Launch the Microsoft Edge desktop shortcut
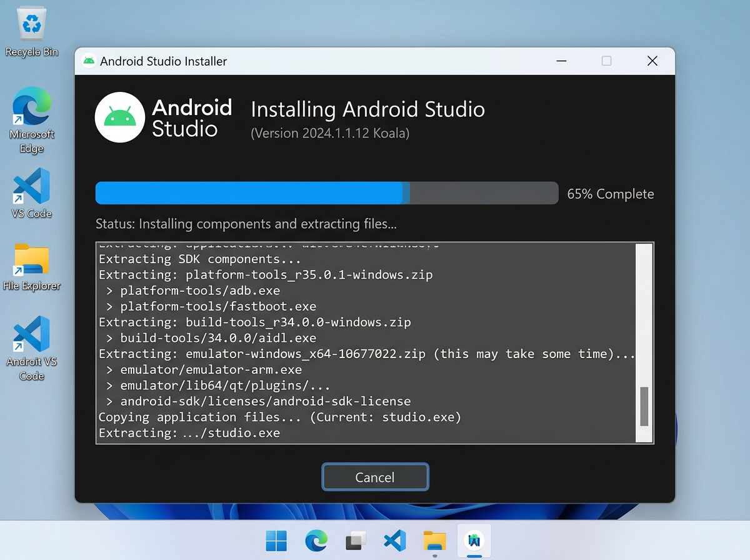This screenshot has height=560, width=750. (31, 120)
